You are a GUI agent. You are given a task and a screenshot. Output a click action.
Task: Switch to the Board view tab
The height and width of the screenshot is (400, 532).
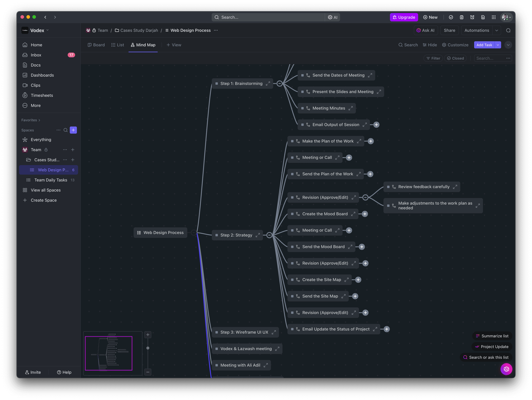pyautogui.click(x=96, y=45)
